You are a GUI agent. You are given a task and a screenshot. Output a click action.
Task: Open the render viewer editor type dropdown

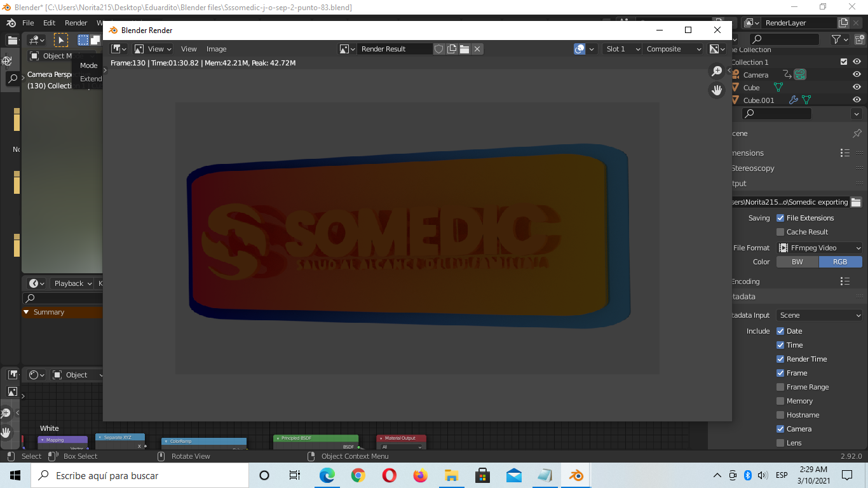(x=119, y=49)
